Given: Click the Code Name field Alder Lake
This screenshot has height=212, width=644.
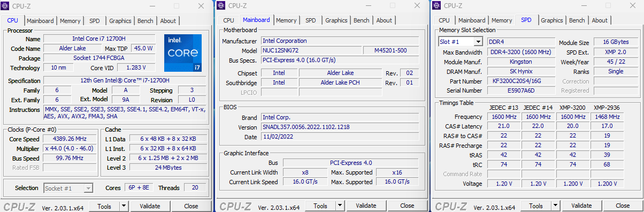Looking at the screenshot, I should tap(72, 48).
